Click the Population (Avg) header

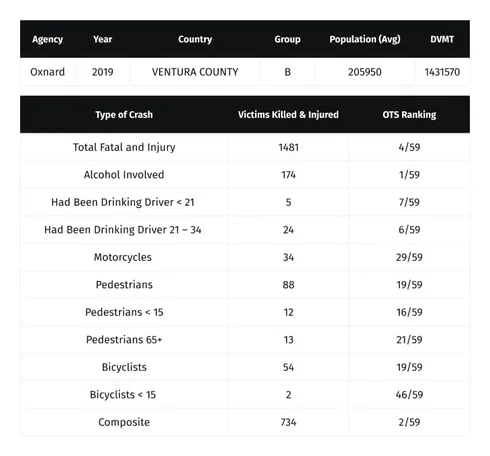[365, 39]
